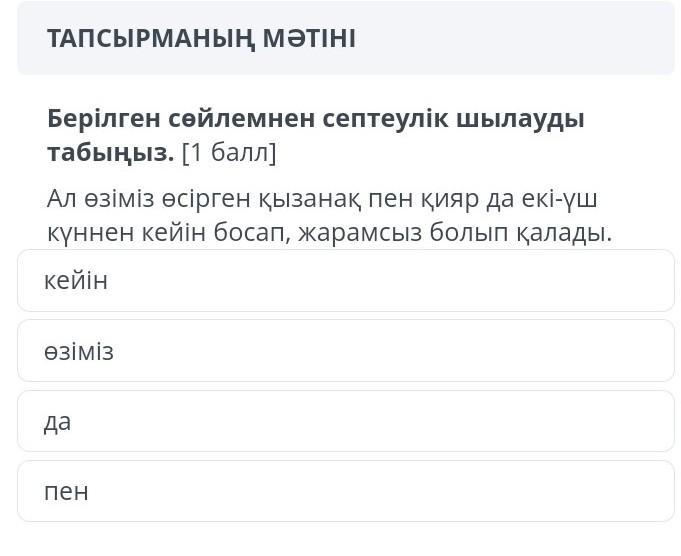The image size is (681, 556).
Task: Click the word "күннен" in the sentence
Action: coord(84,234)
